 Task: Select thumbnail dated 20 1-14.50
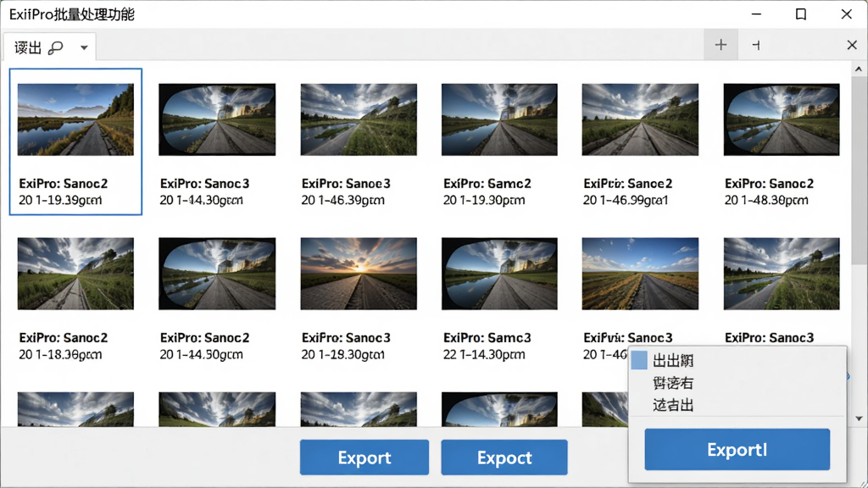point(217,274)
